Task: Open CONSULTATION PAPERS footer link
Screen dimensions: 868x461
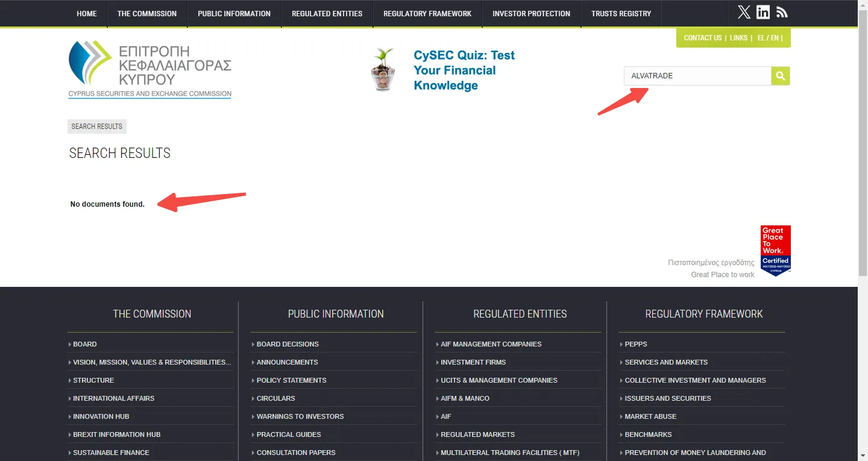Action: pyautogui.click(x=296, y=453)
